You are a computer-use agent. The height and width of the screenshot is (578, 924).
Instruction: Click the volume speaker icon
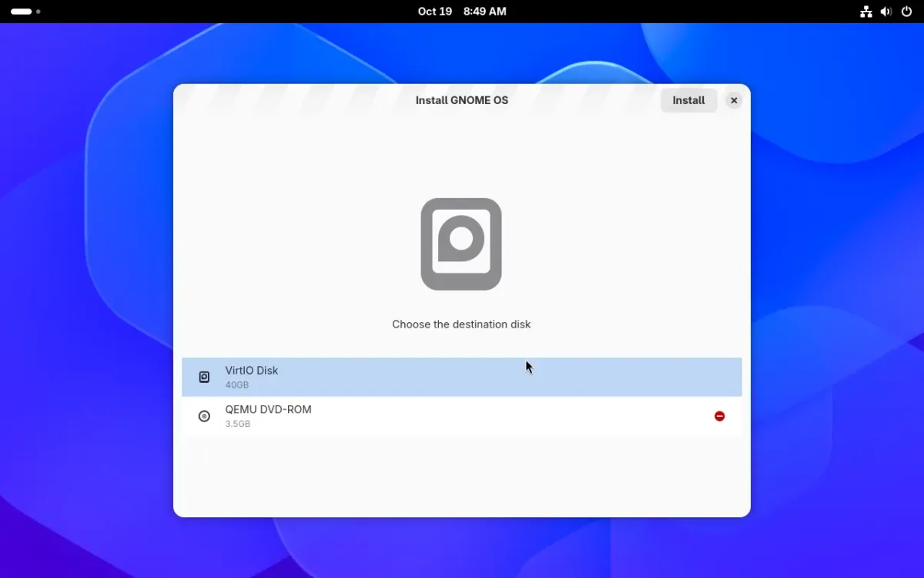click(x=886, y=12)
